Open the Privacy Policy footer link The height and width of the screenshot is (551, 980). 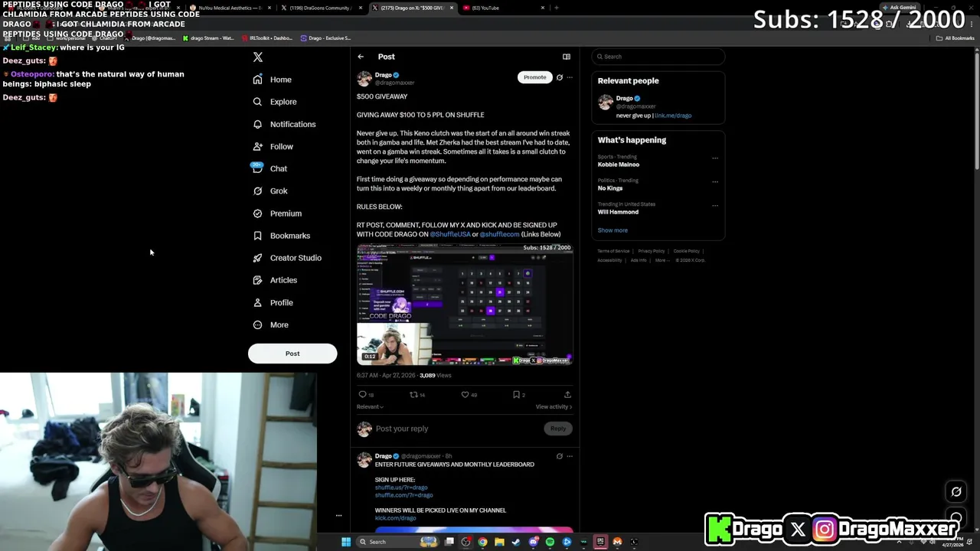tap(652, 251)
